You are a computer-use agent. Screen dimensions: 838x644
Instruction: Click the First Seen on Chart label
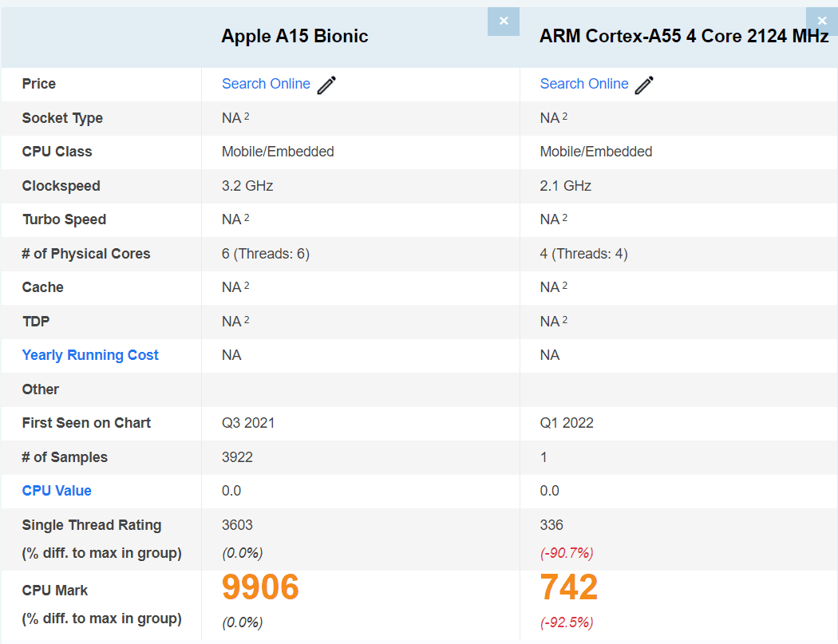[86, 423]
